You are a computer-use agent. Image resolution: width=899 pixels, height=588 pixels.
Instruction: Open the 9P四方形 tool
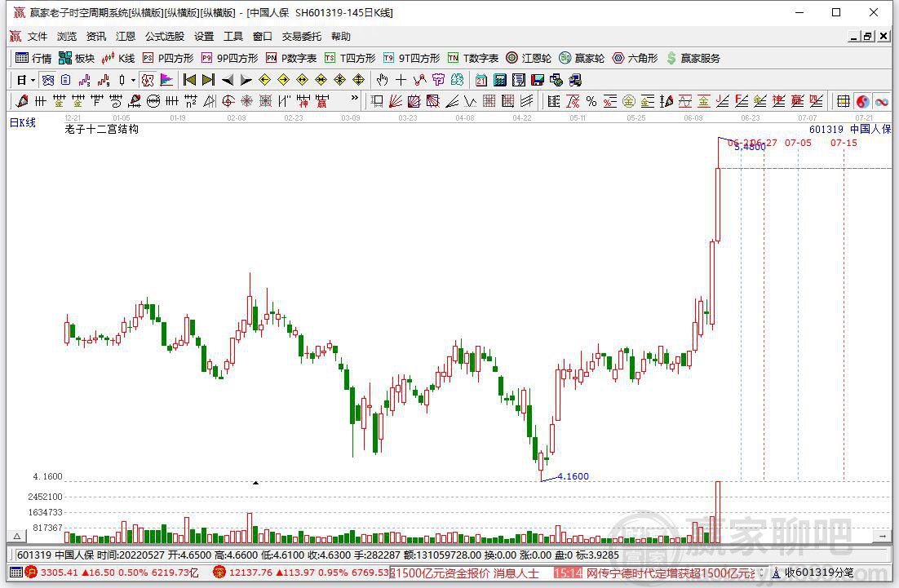pyautogui.click(x=229, y=58)
